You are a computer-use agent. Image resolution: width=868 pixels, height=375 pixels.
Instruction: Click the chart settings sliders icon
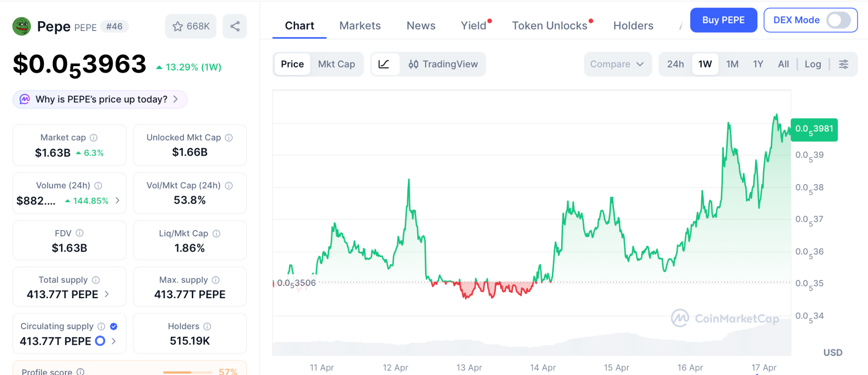(x=843, y=64)
